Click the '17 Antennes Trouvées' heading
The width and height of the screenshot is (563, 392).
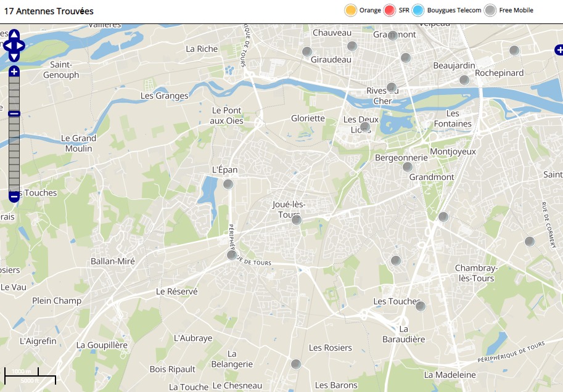pos(49,11)
